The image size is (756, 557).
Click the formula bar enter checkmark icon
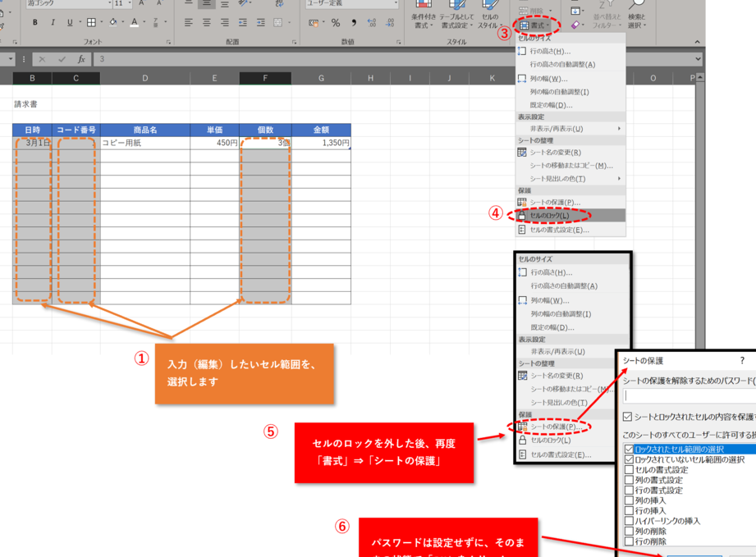pyautogui.click(x=62, y=59)
